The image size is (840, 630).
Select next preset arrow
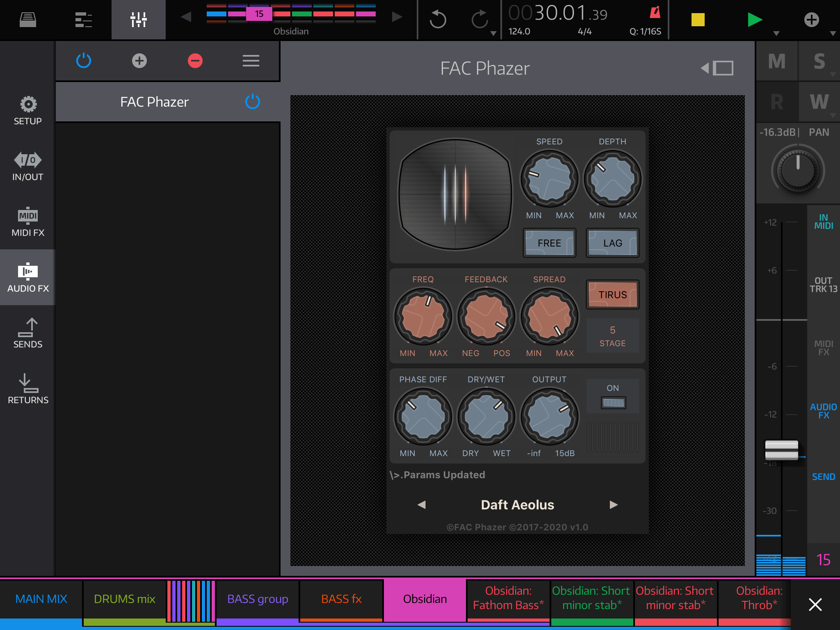(x=614, y=504)
